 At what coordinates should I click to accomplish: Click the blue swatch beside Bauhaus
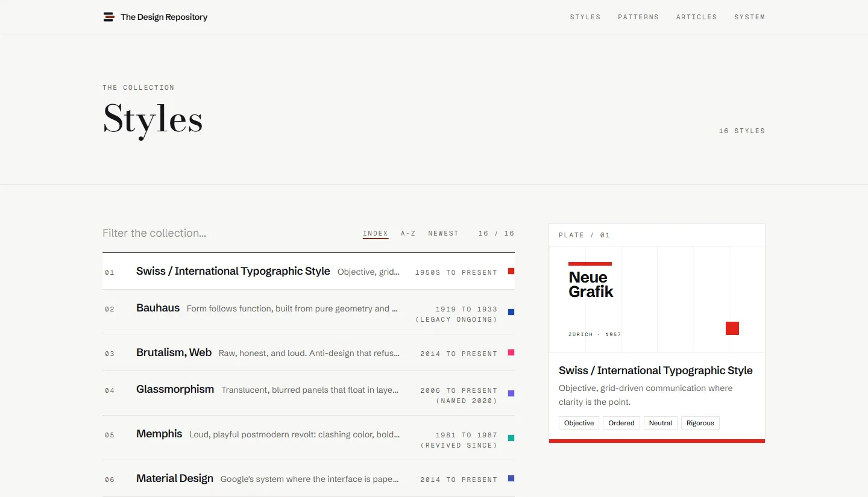tap(511, 312)
